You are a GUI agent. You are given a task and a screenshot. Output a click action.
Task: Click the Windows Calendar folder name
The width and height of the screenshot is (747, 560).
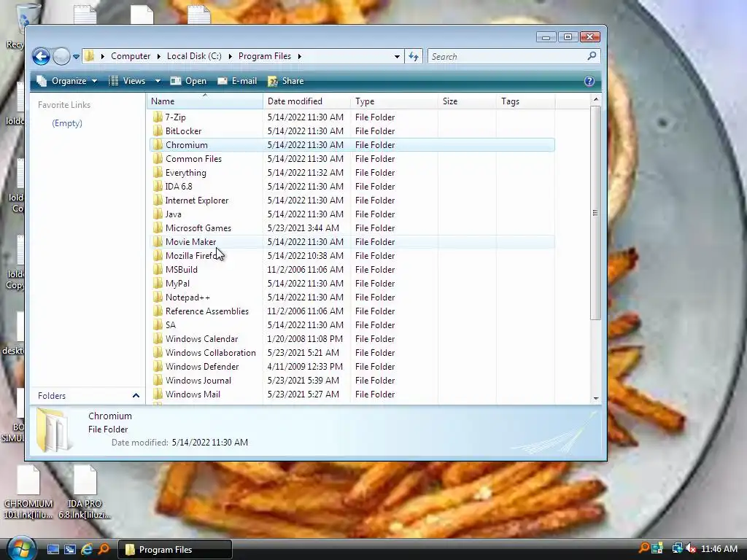pos(201,338)
